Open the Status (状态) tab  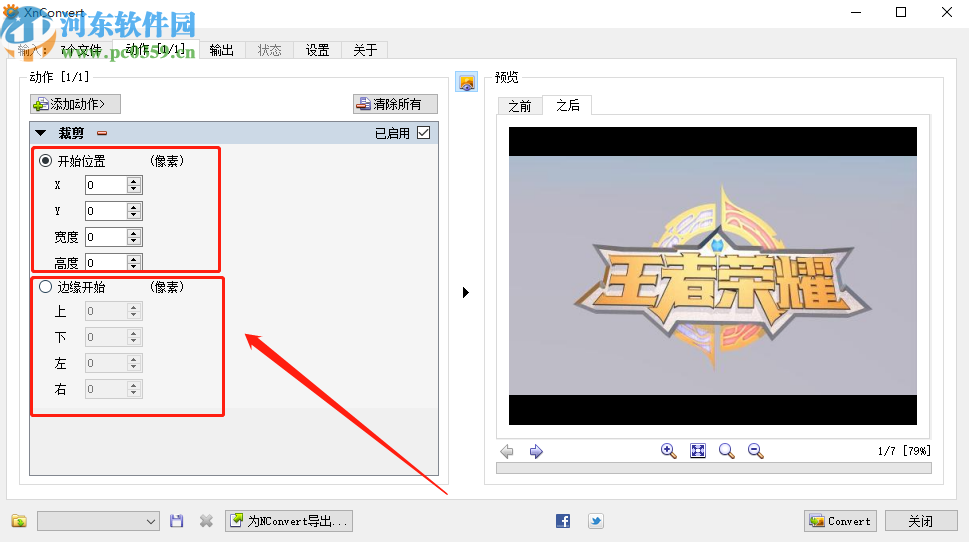point(269,50)
